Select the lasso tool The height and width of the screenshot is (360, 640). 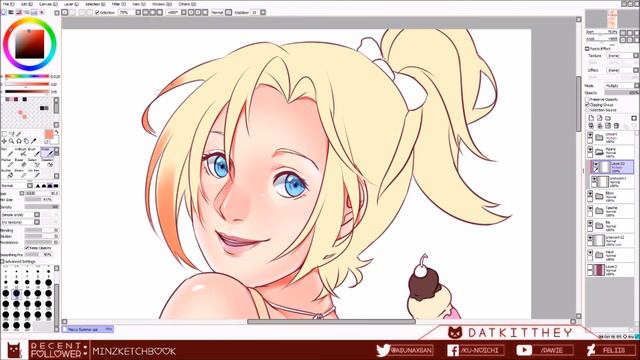(x=11, y=134)
